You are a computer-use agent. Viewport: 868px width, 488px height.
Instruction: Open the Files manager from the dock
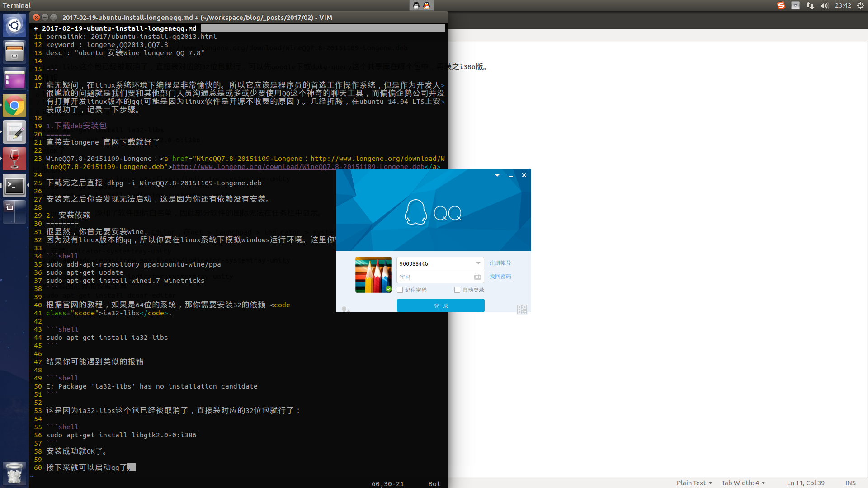[x=14, y=52]
